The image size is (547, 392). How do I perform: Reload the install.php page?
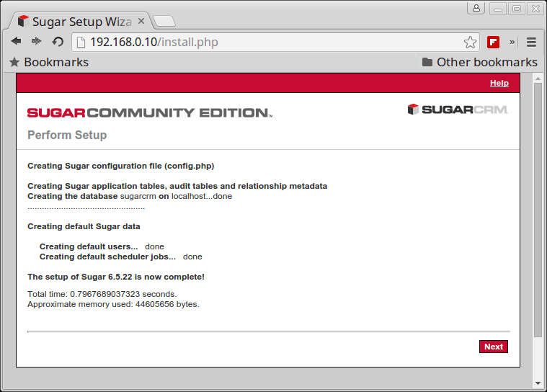[58, 42]
